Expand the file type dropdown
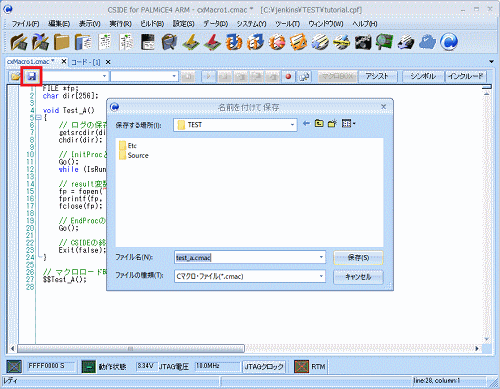 coord(321,276)
